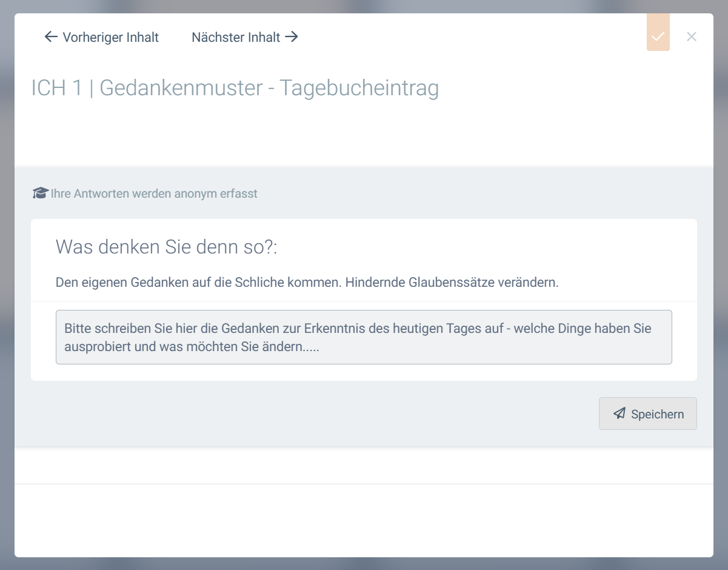Click the graduation cap icon
The width and height of the screenshot is (728, 570).
point(40,193)
